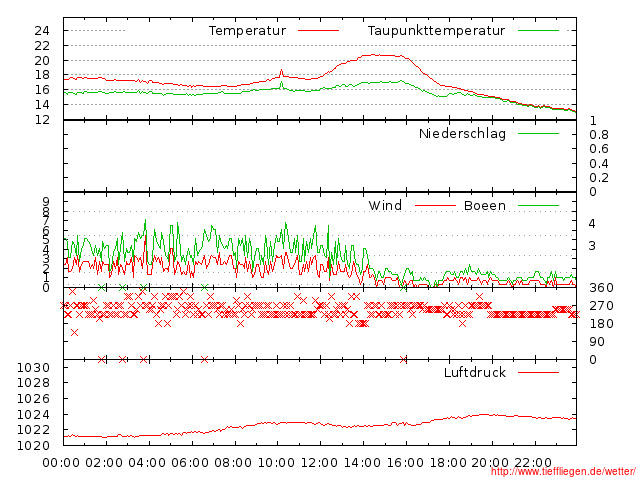The height and width of the screenshot is (480, 640).
Task: Click the 20 temperature axis value
Action: pos(42,60)
